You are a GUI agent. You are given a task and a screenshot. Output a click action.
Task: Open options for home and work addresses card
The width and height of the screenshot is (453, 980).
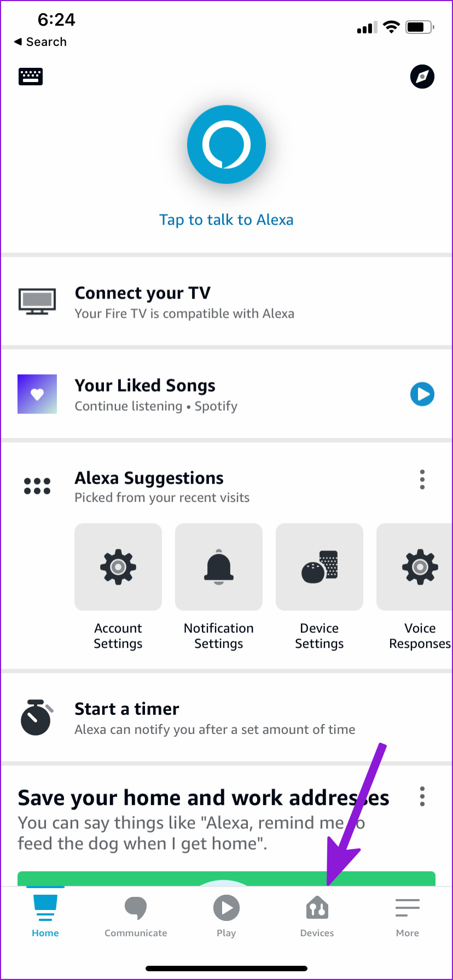point(422,796)
